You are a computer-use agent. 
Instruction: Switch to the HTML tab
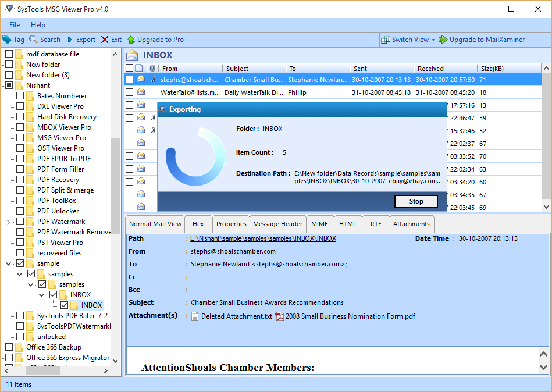point(347,224)
